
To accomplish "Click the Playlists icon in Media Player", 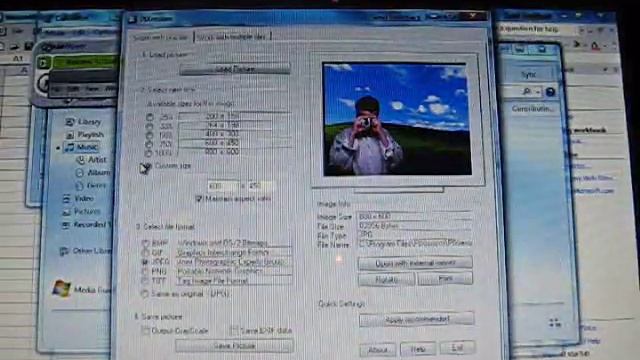I will pyautogui.click(x=70, y=134).
